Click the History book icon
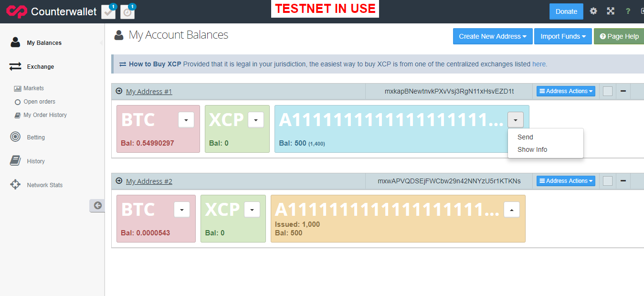 15,161
